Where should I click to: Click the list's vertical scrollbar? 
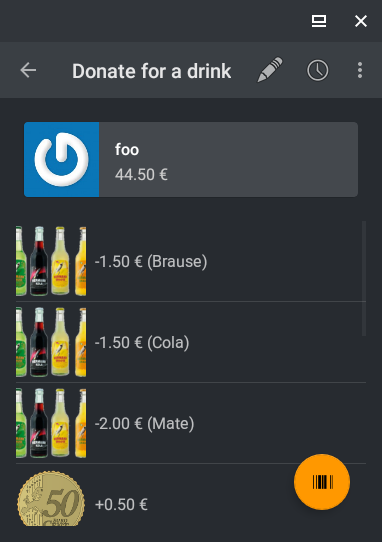pyautogui.click(x=364, y=278)
